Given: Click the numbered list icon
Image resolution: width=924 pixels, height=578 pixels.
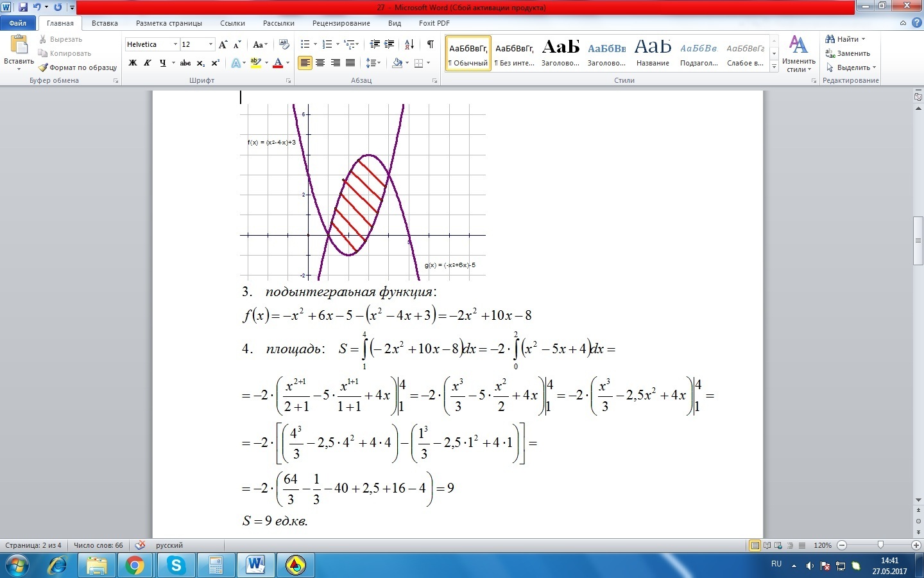Looking at the screenshot, I should pyautogui.click(x=327, y=44).
